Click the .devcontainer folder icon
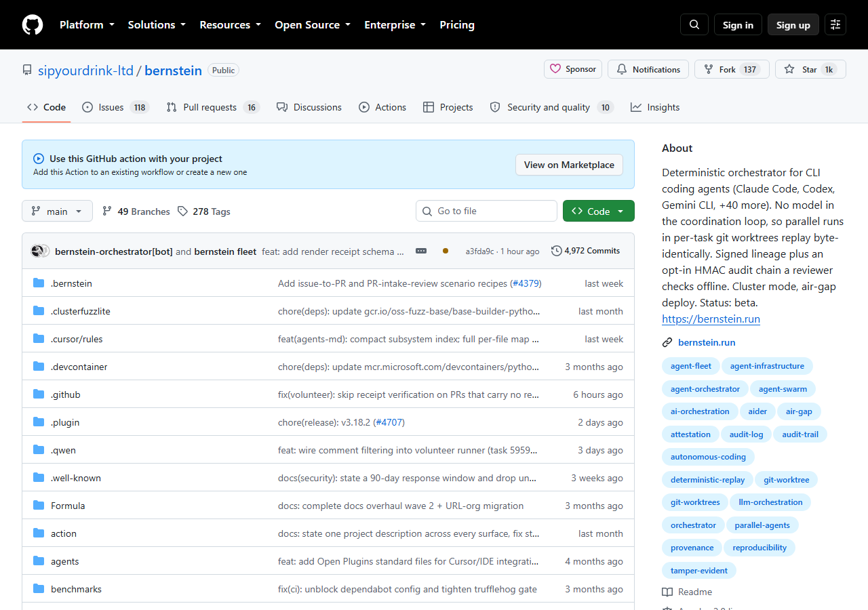 point(39,367)
